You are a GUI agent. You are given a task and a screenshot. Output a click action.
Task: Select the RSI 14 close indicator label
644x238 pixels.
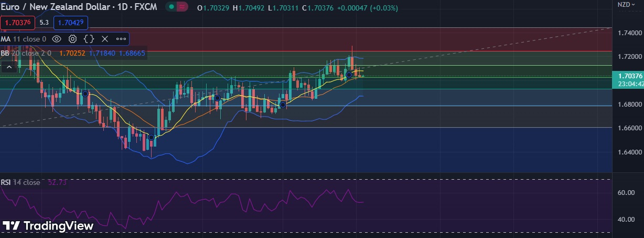(21, 182)
